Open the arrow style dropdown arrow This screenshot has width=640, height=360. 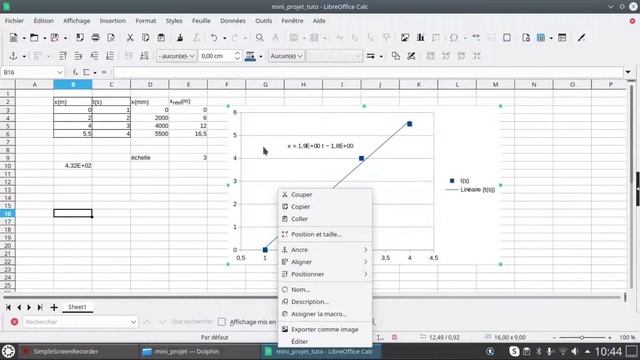(381, 56)
